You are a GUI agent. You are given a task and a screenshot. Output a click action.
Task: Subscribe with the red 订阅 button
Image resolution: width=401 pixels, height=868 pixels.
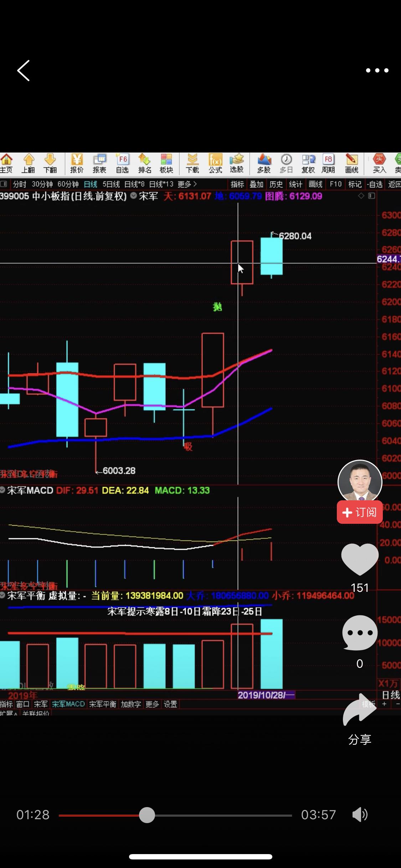[360, 512]
